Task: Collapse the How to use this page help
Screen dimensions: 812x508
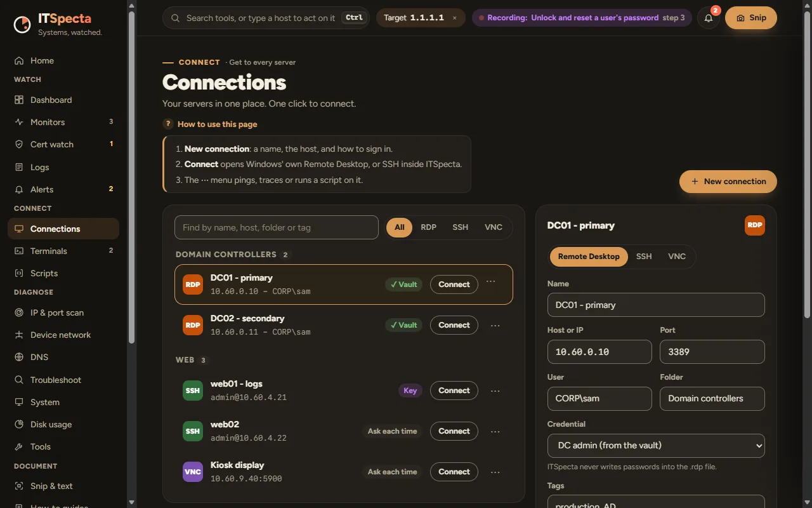Action: tap(210, 124)
